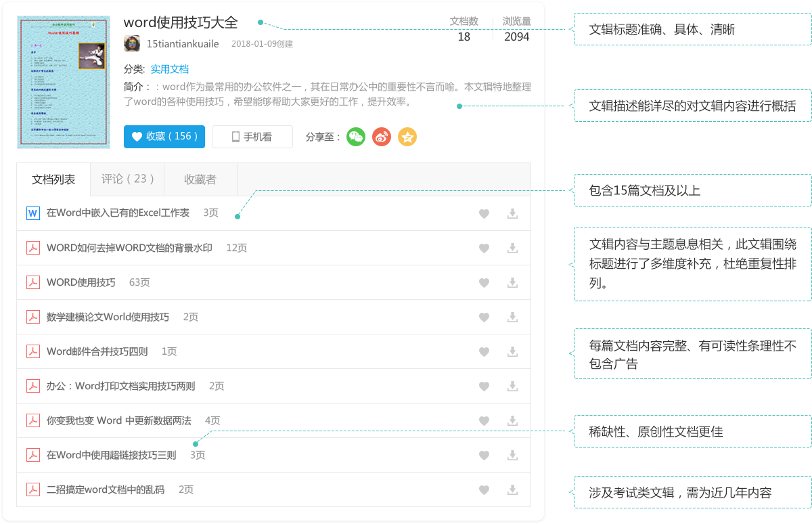Click the 收藏 (156) button

(164, 137)
